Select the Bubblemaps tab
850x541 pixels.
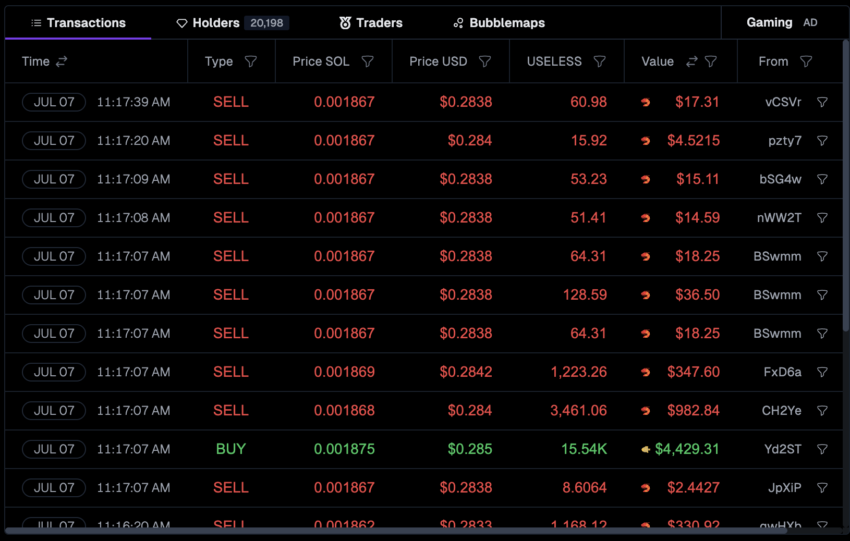(498, 22)
